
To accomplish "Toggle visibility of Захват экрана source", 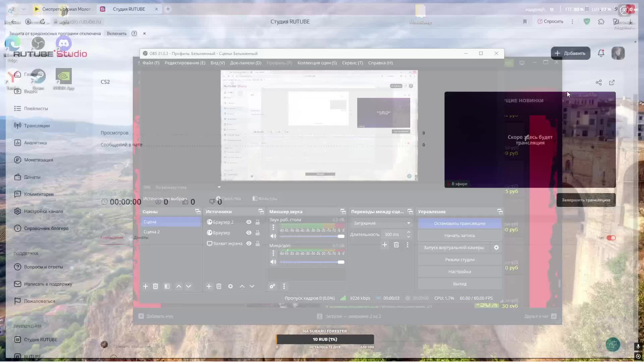I will pyautogui.click(x=249, y=243).
